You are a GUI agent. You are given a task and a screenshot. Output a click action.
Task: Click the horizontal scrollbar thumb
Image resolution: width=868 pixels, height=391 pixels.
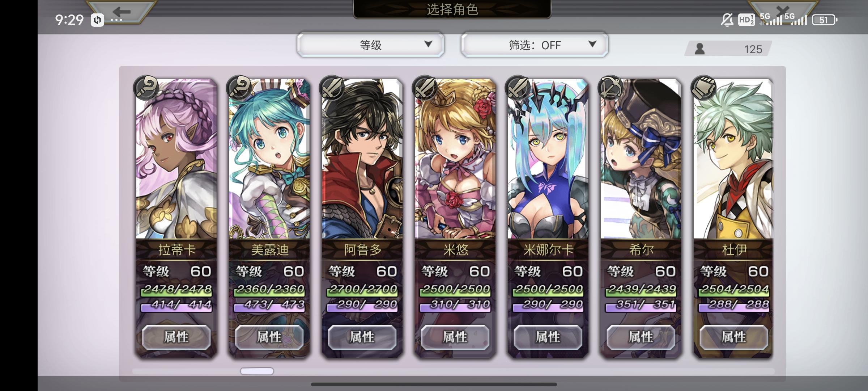coord(257,371)
